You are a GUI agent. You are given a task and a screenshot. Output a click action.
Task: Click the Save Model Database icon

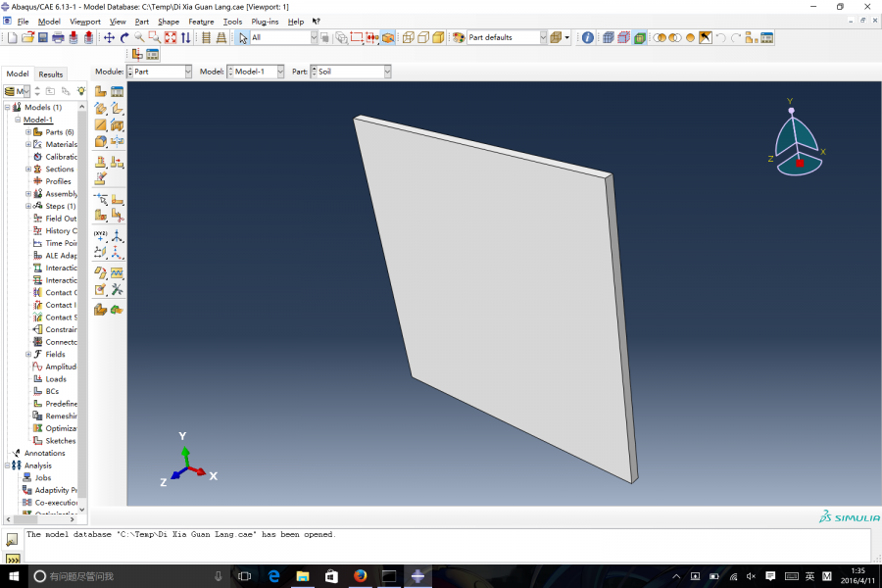coord(42,37)
